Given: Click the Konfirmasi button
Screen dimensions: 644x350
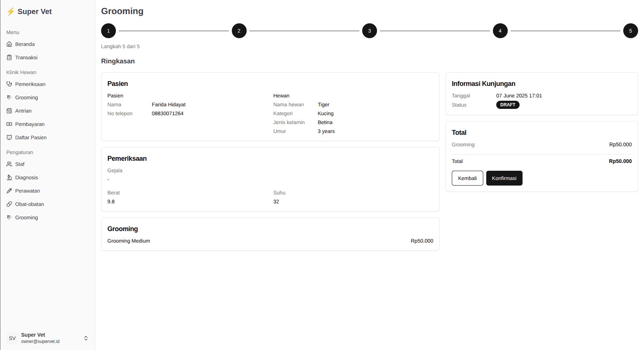Looking at the screenshot, I should [x=504, y=178].
